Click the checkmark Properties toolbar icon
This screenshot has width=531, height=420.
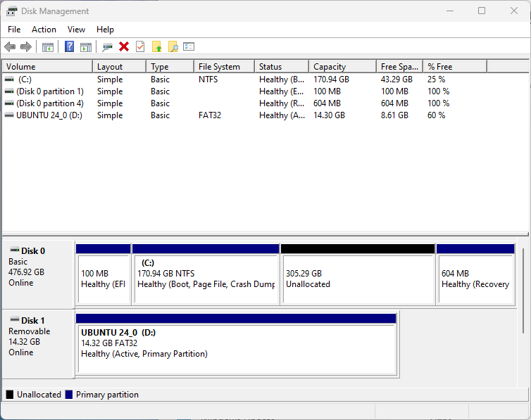coord(140,46)
